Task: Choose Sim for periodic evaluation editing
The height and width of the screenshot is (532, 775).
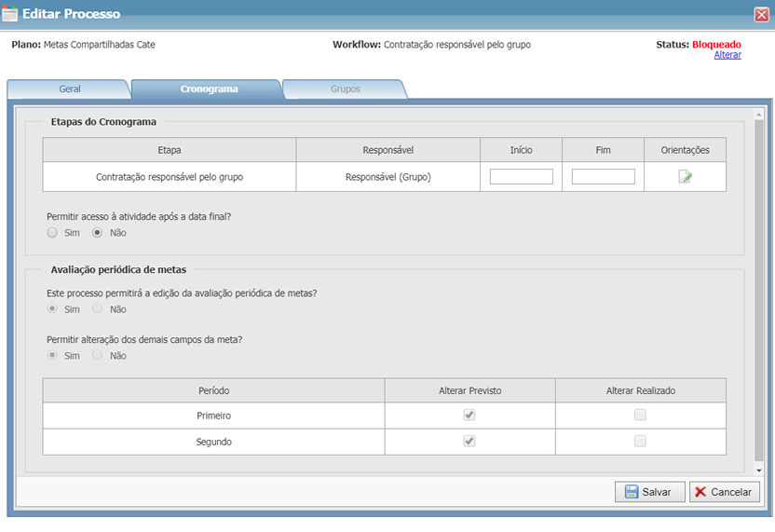Action: point(53,309)
